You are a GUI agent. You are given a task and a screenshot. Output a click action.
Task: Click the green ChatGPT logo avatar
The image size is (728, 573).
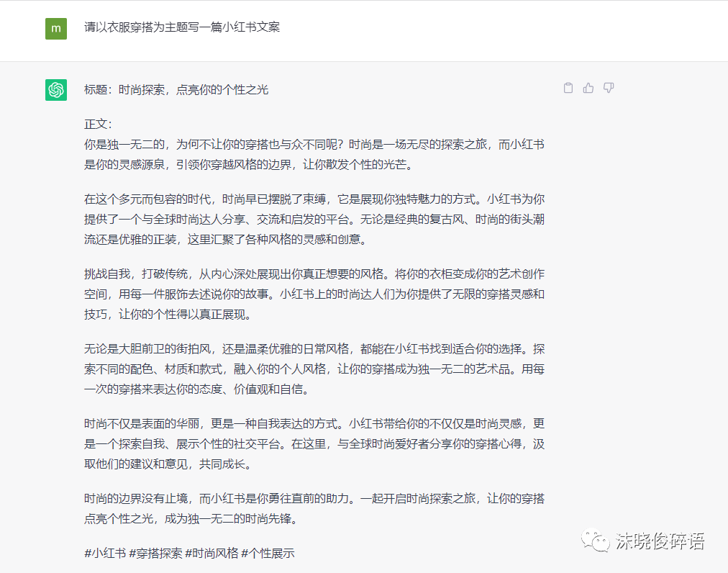pyautogui.click(x=56, y=89)
